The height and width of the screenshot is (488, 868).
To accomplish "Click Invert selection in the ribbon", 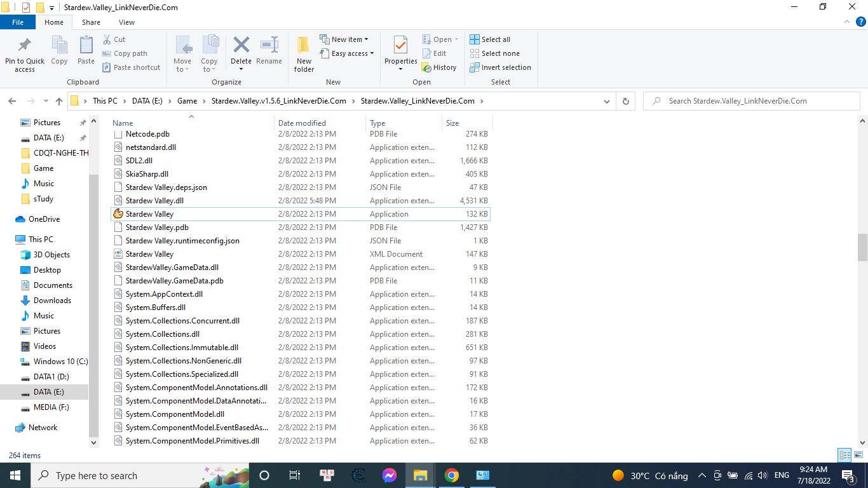I will [x=500, y=67].
